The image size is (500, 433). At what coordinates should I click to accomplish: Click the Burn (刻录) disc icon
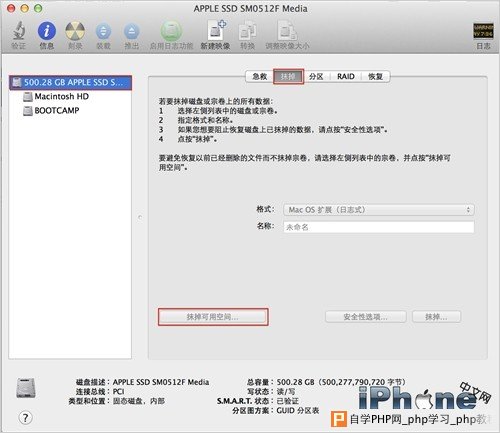click(x=75, y=31)
